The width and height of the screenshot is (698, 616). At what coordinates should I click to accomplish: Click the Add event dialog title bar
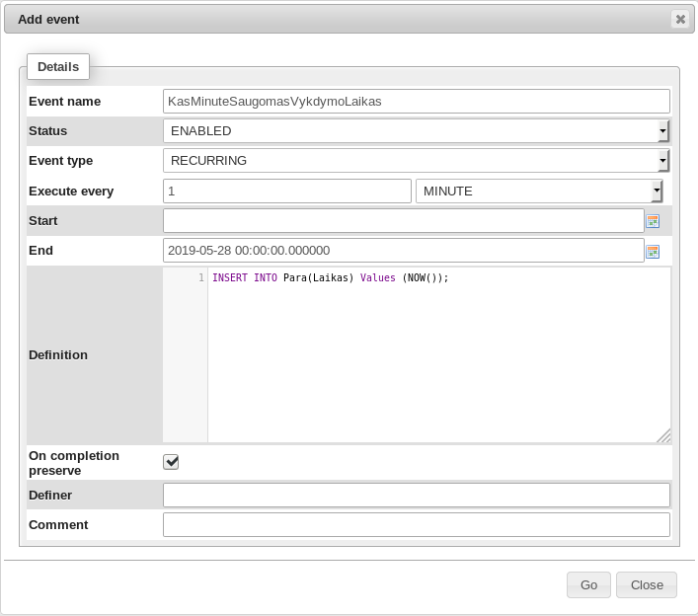tap(336, 19)
